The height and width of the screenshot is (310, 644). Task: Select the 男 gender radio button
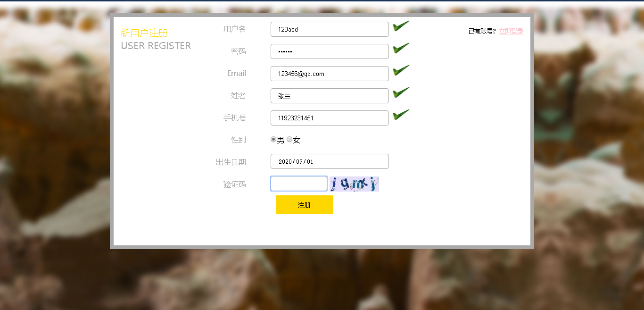click(x=273, y=139)
